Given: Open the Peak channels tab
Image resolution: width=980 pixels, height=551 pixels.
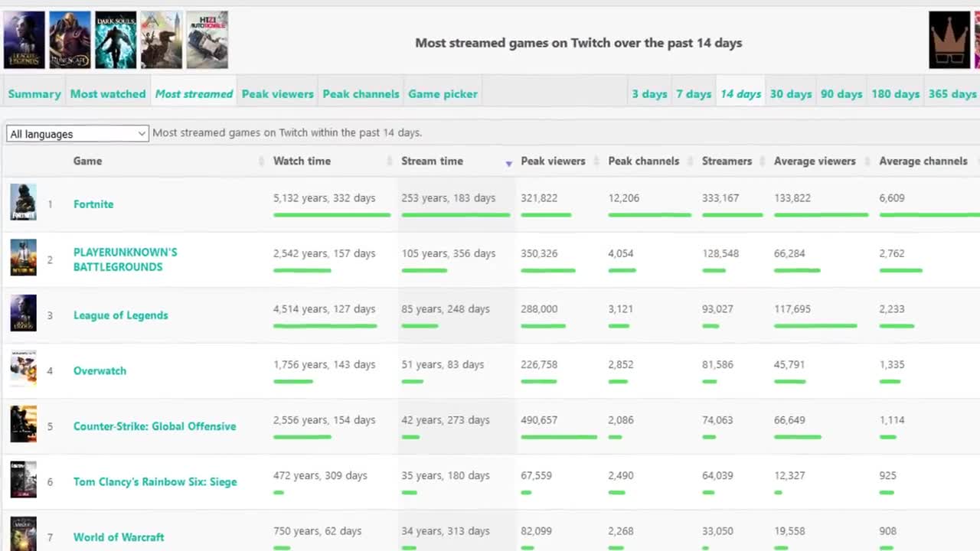Looking at the screenshot, I should pos(361,93).
